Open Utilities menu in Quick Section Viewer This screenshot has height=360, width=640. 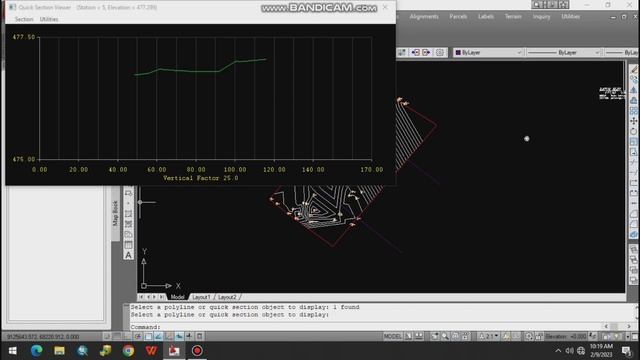(x=49, y=19)
